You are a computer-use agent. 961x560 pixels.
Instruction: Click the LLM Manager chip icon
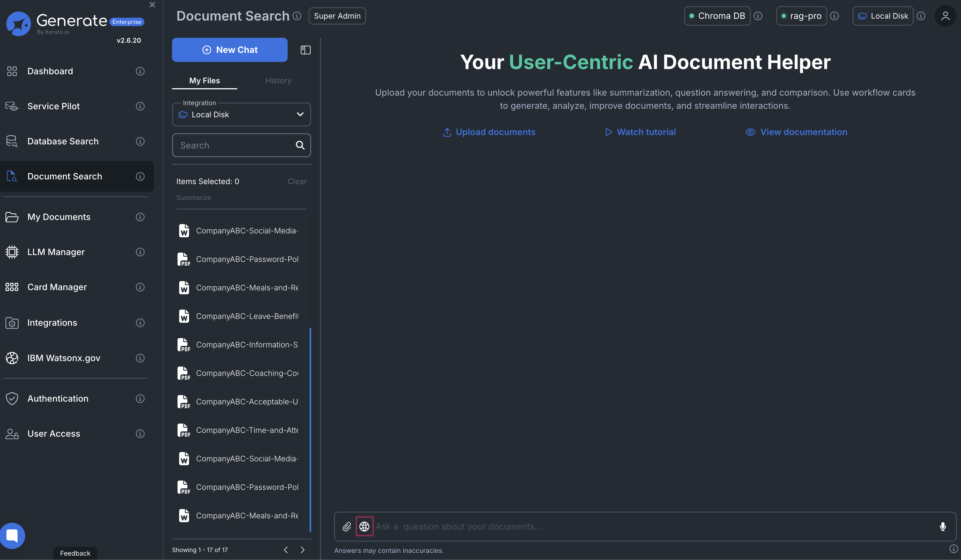tap(12, 252)
